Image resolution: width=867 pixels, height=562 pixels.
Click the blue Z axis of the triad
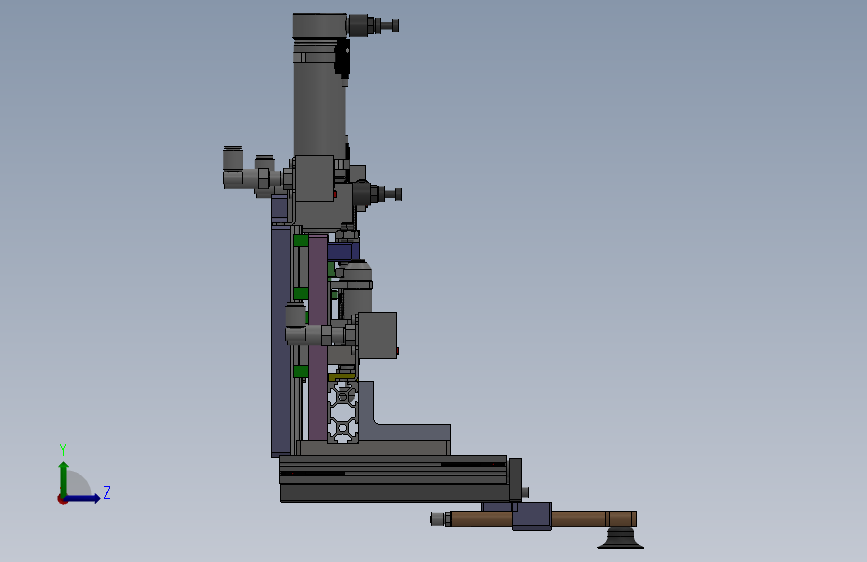coord(82,498)
